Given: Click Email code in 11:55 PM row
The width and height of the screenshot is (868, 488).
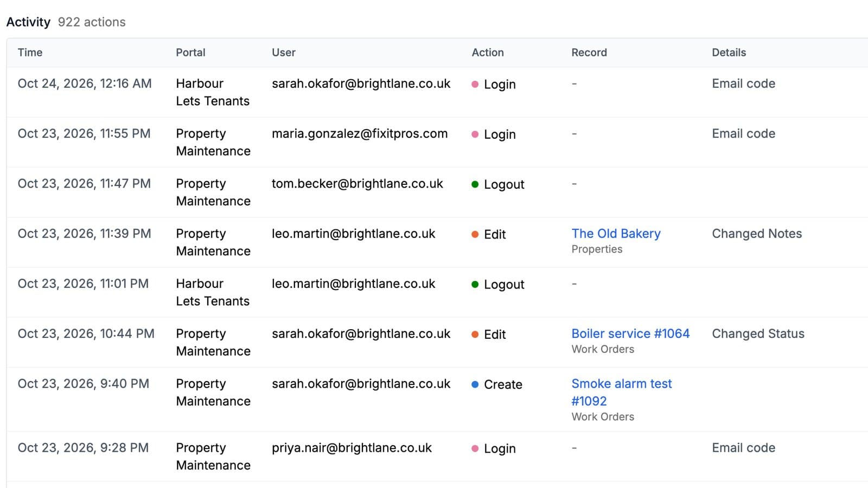Looking at the screenshot, I should pos(743,133).
